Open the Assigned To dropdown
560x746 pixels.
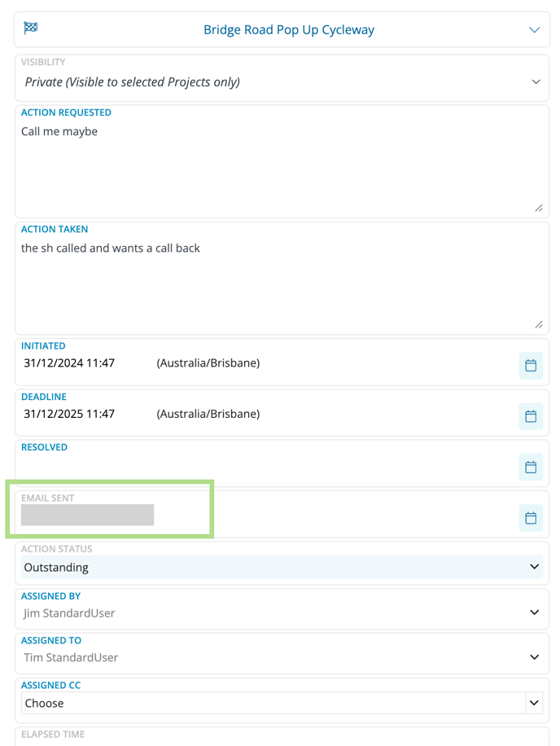pos(282,657)
